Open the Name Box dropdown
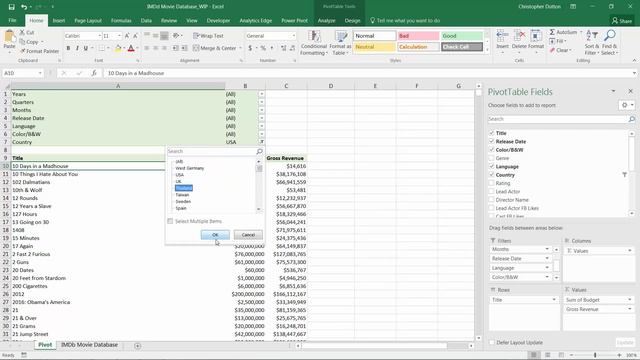The width and height of the screenshot is (640, 360). 40,73
